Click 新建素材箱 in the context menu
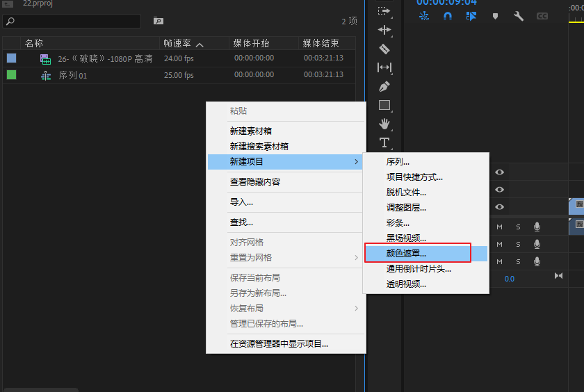This screenshot has width=584, height=392. pyautogui.click(x=250, y=131)
